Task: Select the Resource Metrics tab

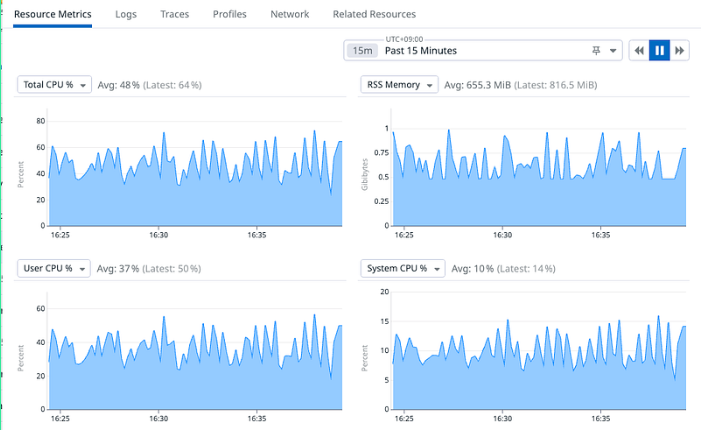Action: [x=52, y=14]
